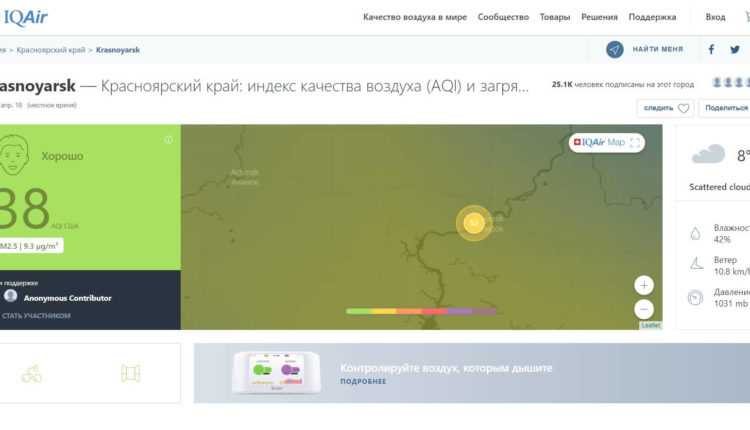Click the Anonymous Contributor avatar icon
This screenshot has height=430, width=750.
[x=11, y=296]
